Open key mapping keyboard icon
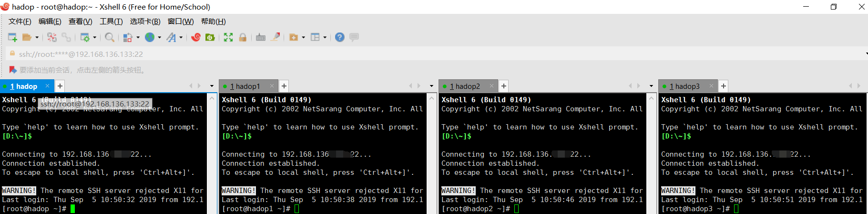The width and height of the screenshot is (868, 214). point(260,37)
